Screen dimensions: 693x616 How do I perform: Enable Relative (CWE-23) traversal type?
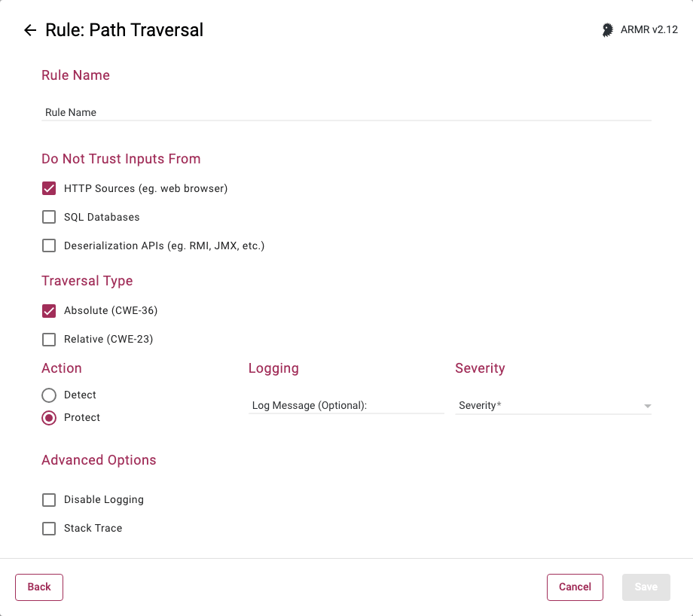(x=49, y=339)
